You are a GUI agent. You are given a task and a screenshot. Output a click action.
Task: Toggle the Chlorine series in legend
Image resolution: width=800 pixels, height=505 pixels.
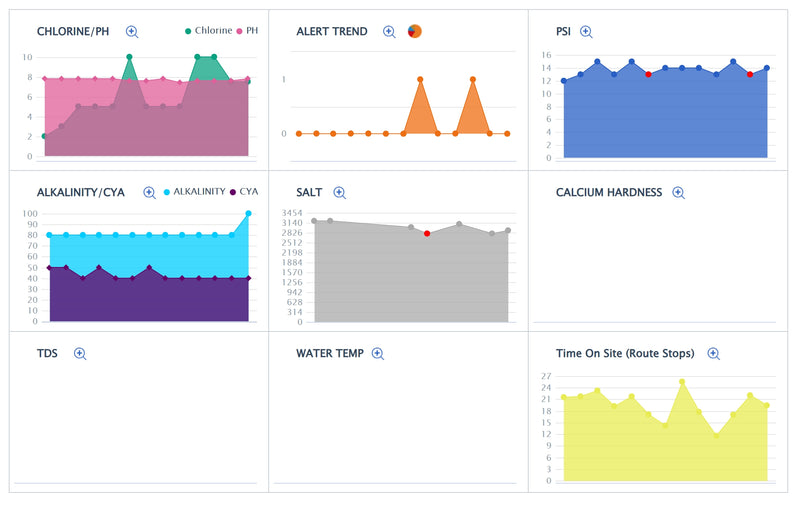coord(208,31)
